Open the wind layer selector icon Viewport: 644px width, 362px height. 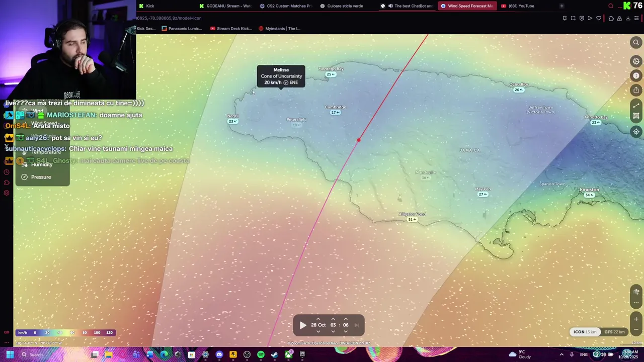pos(636,292)
